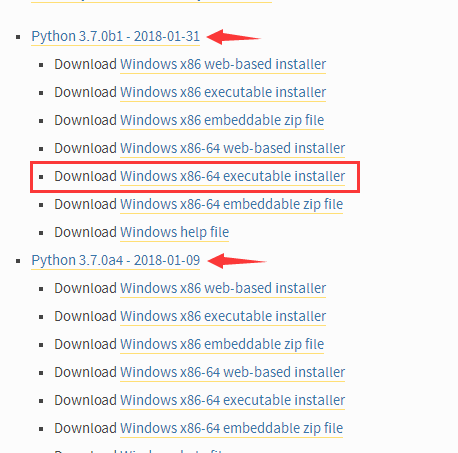Open the Python 3.7.0a4 - 2018-01-09 release link
The height and width of the screenshot is (453, 458).
click(115, 260)
